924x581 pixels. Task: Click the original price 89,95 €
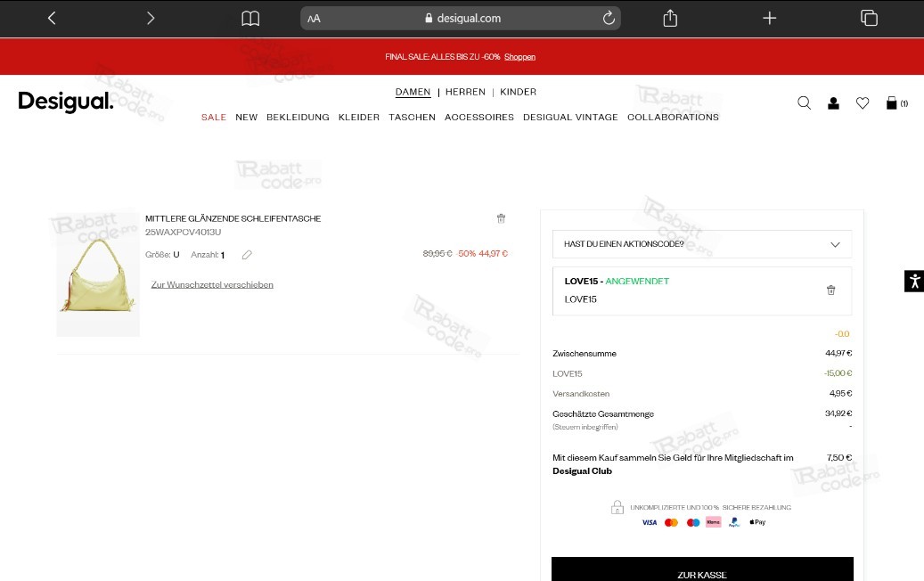tap(437, 253)
